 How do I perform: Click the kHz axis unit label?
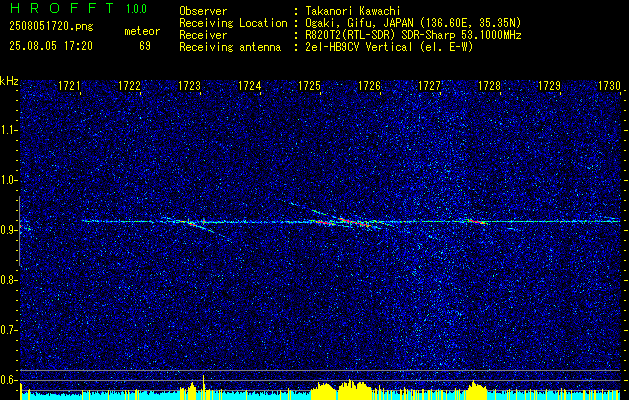point(9,81)
